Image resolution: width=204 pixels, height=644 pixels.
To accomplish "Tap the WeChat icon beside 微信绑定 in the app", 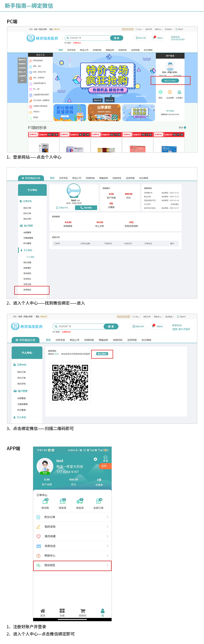I will (x=39, y=565).
